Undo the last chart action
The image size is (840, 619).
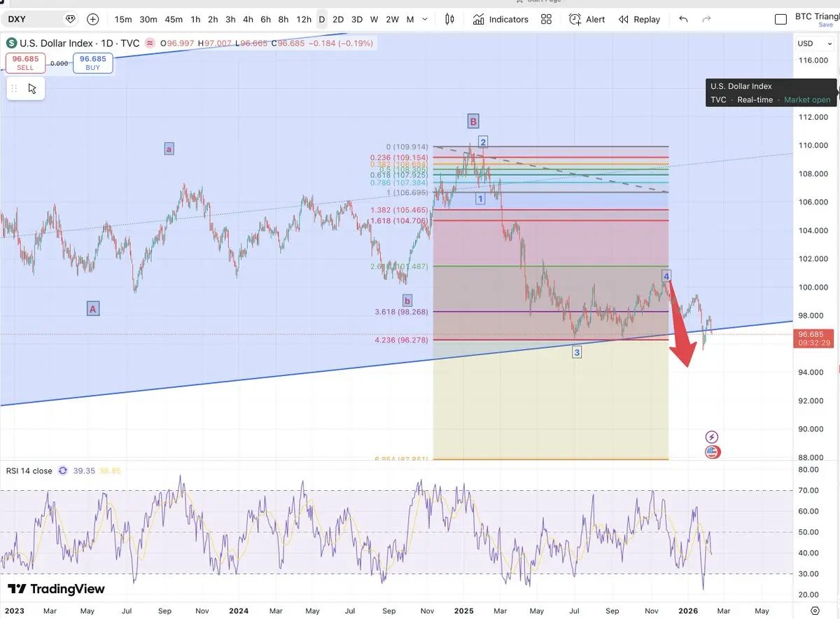pos(683,19)
